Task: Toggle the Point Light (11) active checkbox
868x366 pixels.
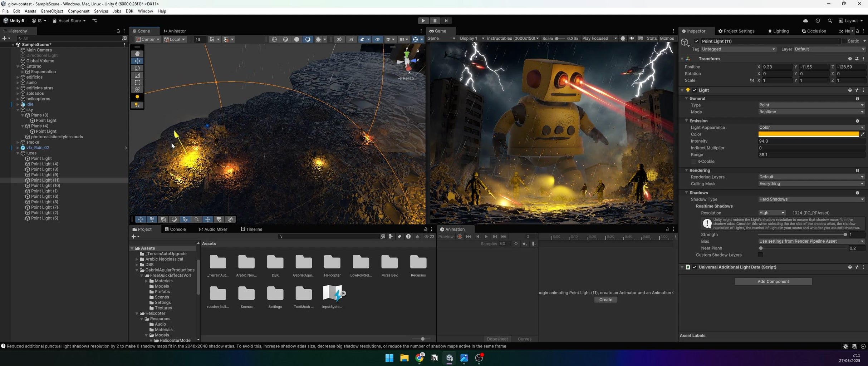Action: 697,41
